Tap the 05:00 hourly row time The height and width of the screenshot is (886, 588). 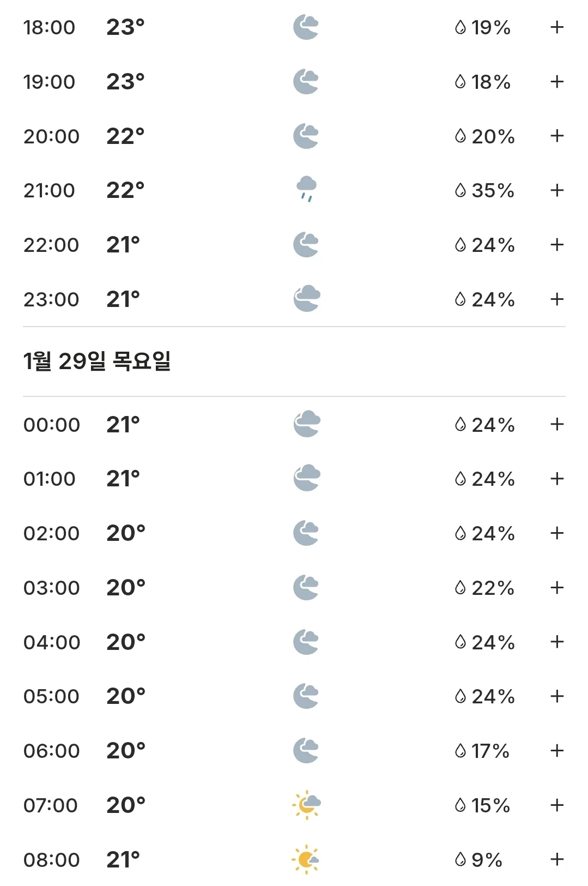click(51, 696)
